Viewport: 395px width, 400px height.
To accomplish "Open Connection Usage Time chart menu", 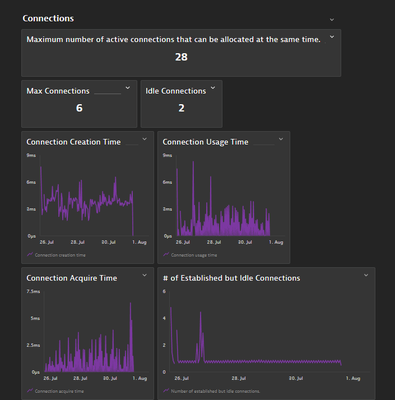I will 281,139.
